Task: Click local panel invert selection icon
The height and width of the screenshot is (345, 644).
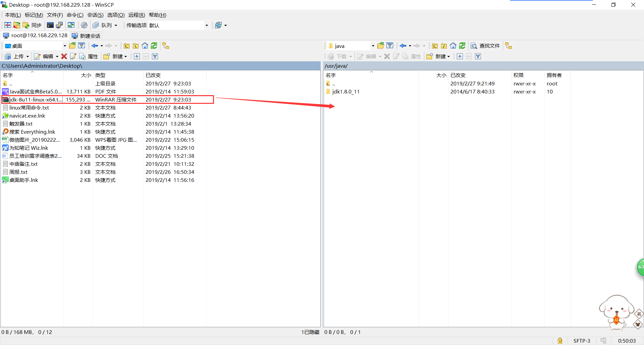Action: point(155,56)
